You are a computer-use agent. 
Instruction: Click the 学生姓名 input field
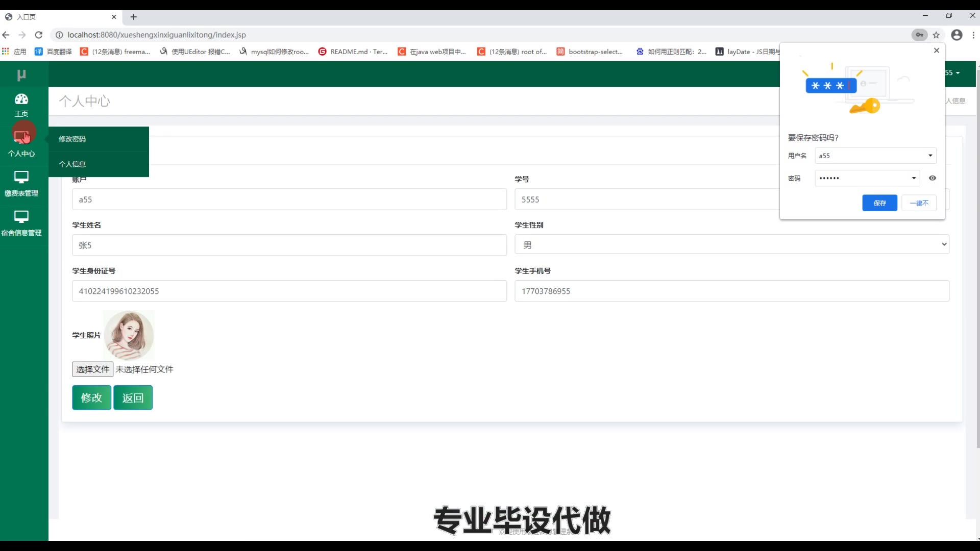289,245
